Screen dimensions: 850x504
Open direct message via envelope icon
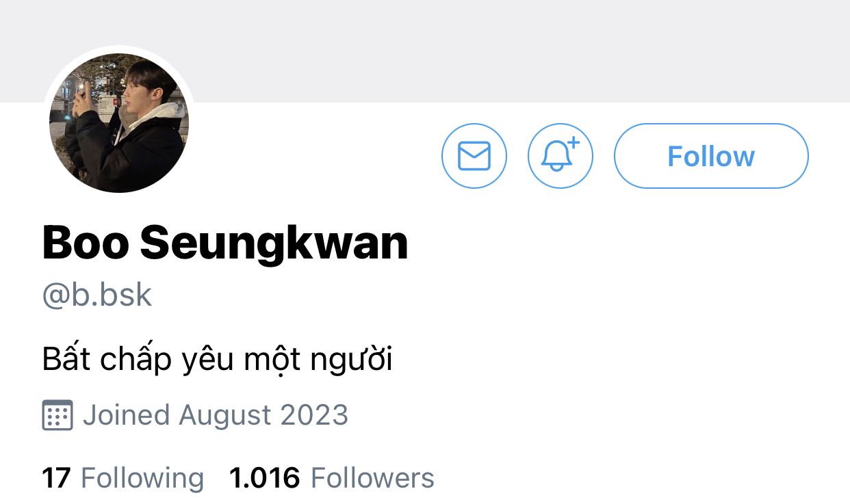pyautogui.click(x=474, y=156)
